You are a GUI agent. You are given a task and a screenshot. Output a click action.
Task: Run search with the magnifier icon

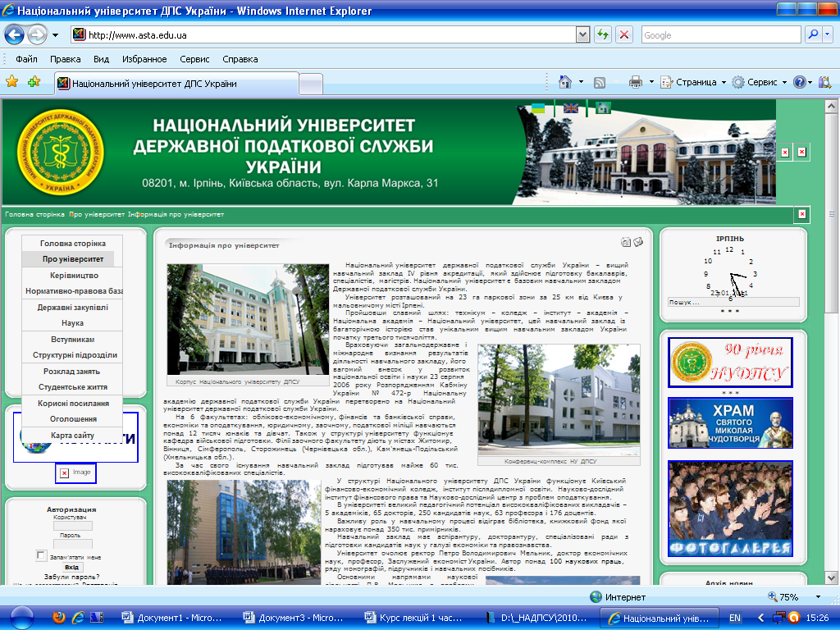click(x=813, y=34)
